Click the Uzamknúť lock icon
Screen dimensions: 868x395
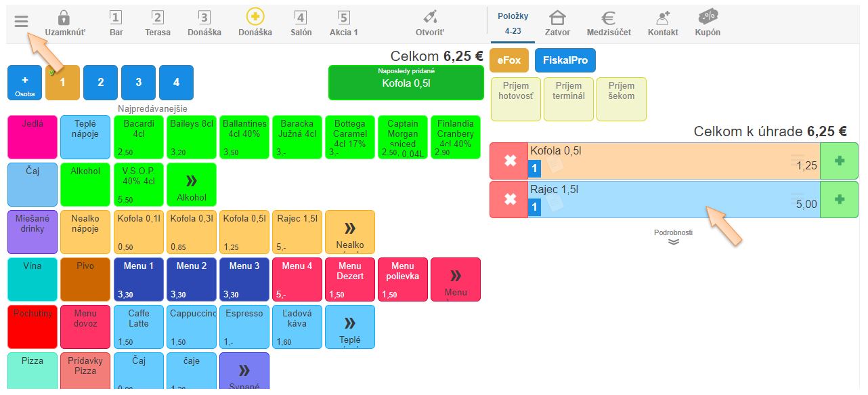(x=64, y=18)
